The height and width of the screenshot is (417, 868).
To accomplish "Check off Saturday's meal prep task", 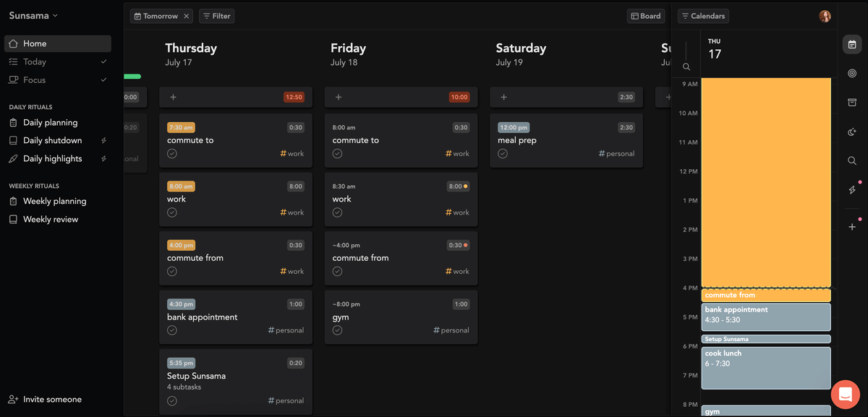I will point(503,153).
